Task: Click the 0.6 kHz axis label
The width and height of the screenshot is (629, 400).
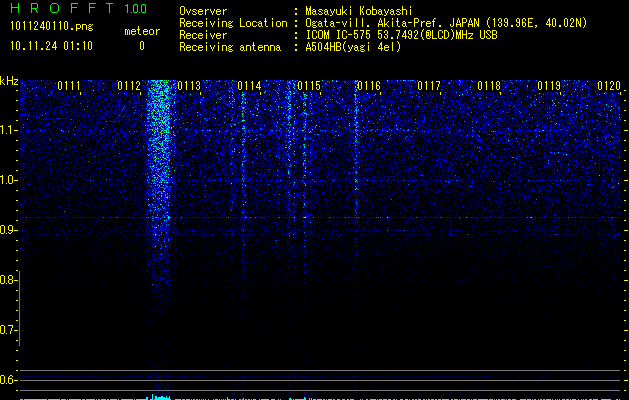Action: tap(8, 380)
